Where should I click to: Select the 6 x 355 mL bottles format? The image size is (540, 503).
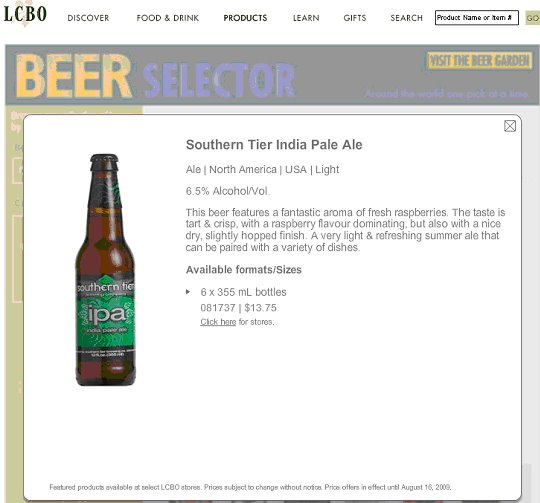(243, 292)
